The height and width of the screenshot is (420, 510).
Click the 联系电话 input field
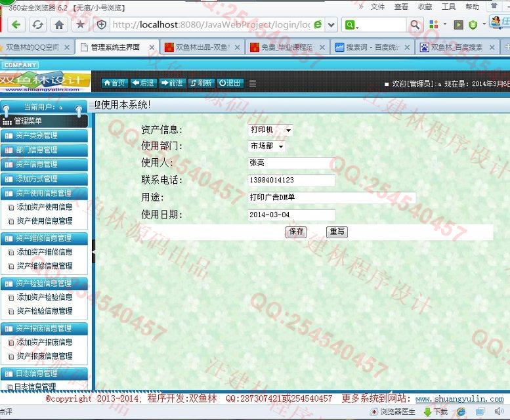pyautogui.click(x=291, y=180)
